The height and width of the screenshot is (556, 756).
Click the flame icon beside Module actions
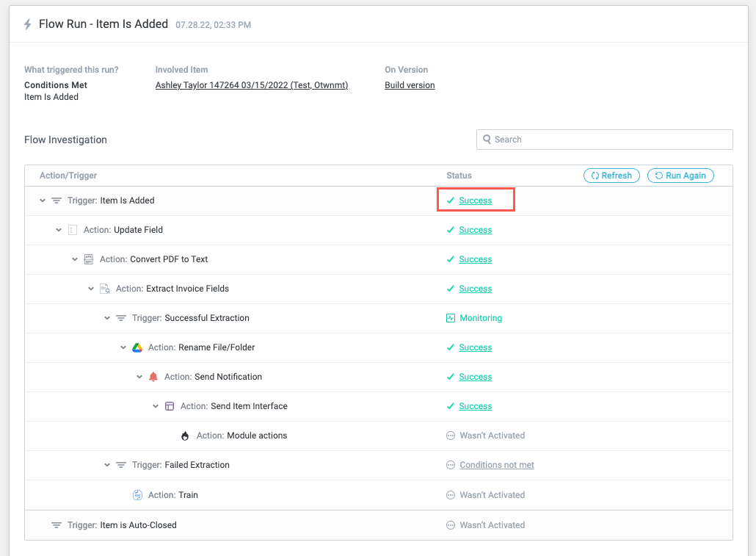tap(185, 436)
